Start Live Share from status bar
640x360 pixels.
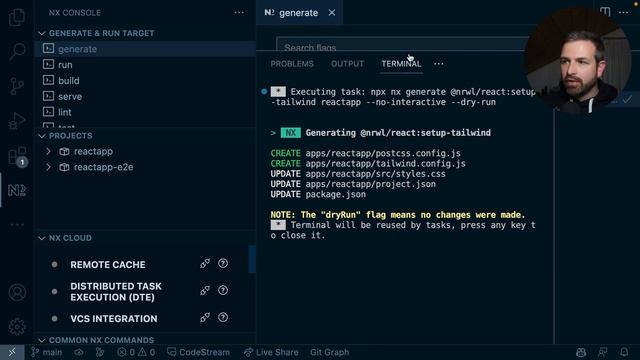(271, 352)
